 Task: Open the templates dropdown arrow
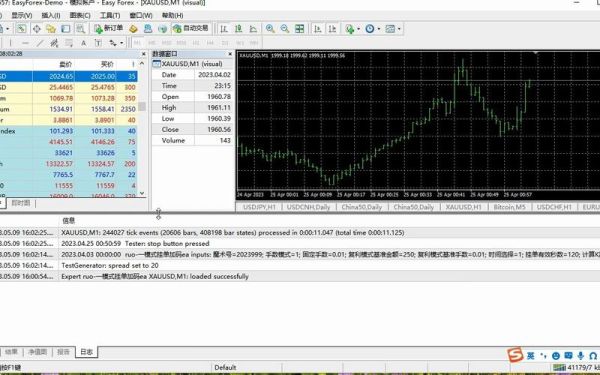point(399,29)
